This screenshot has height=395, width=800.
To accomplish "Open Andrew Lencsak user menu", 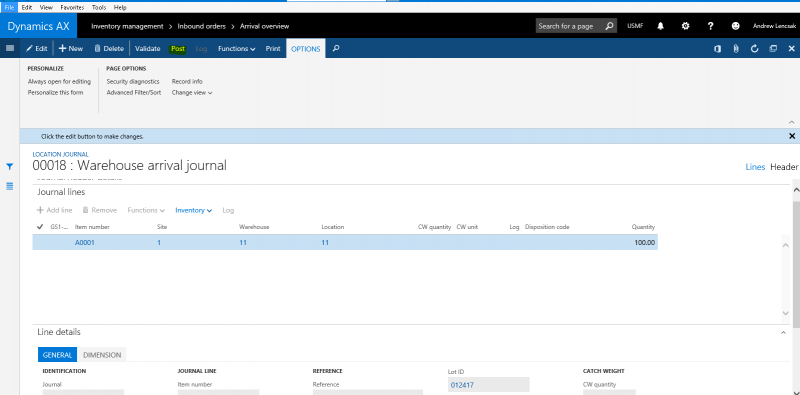I will coord(773,26).
